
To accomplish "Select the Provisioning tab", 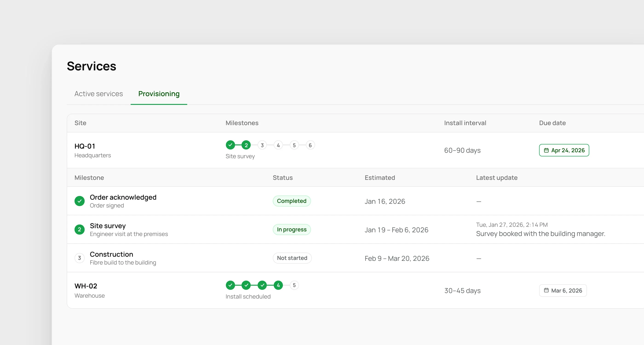I will tap(159, 94).
